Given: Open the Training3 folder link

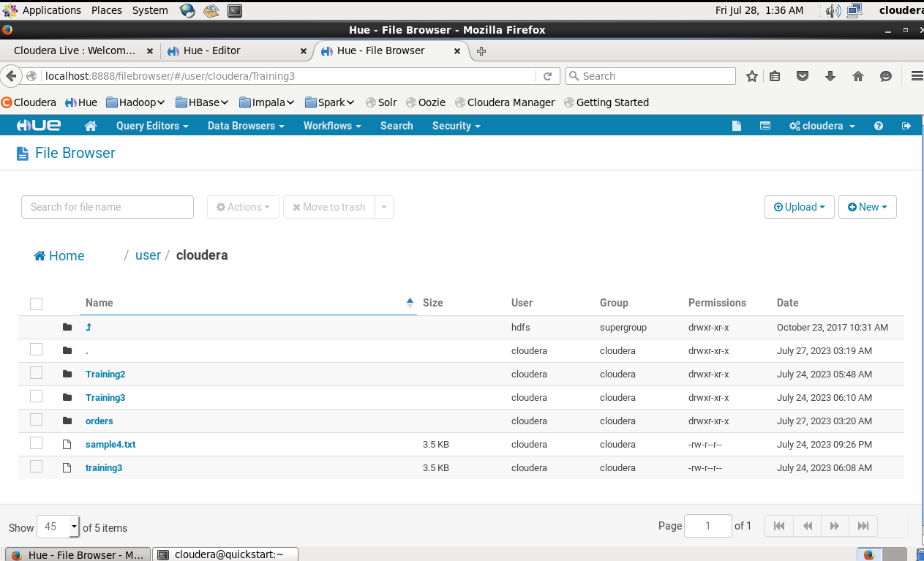Looking at the screenshot, I should click(105, 397).
